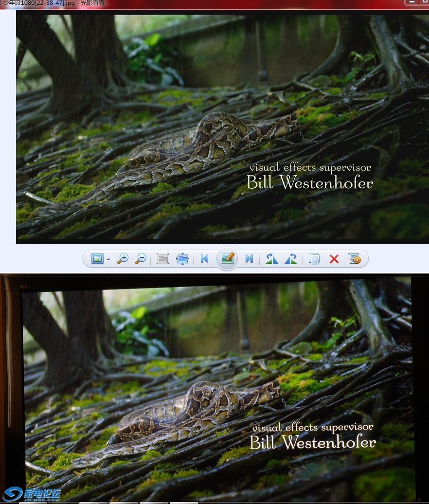Open the image edit tool
Image resolution: width=429 pixels, height=504 pixels.
point(227,258)
